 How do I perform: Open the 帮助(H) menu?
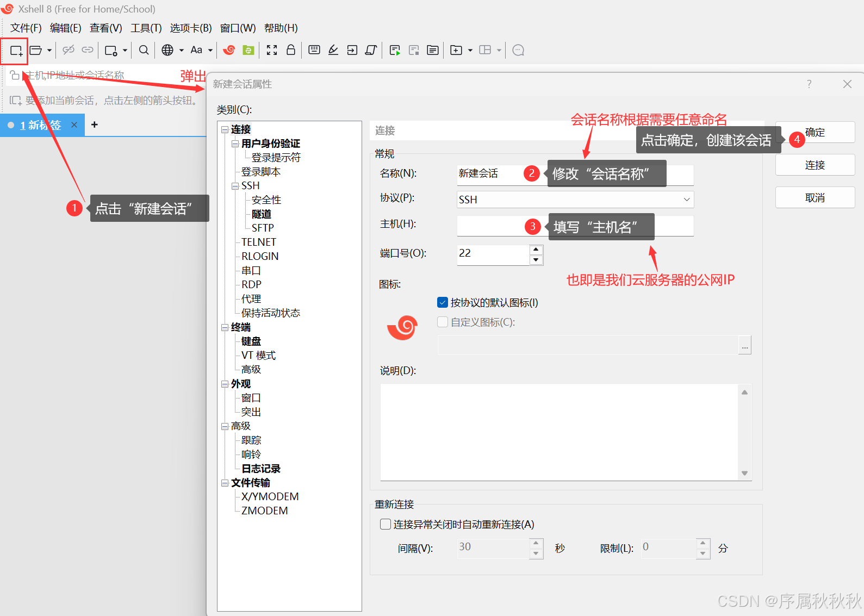pyautogui.click(x=281, y=28)
